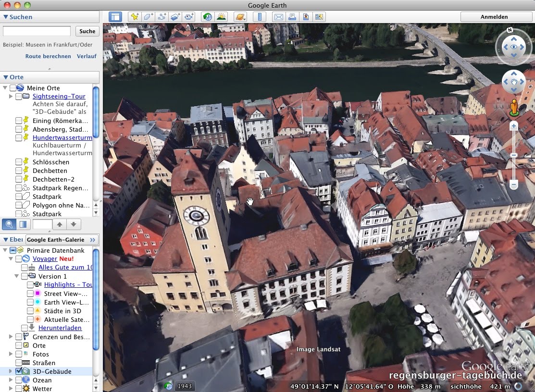
Task: Collapse the Version 1 folder
Action: [17, 276]
